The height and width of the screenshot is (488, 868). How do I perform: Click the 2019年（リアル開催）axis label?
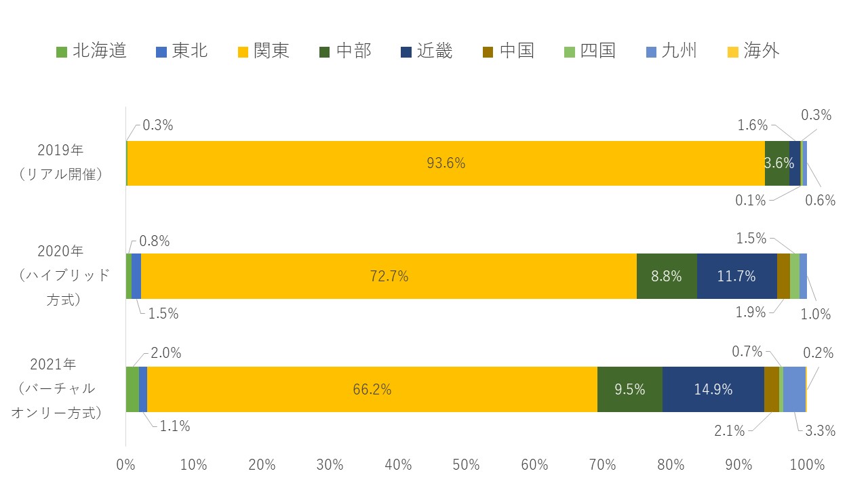[x=61, y=163]
